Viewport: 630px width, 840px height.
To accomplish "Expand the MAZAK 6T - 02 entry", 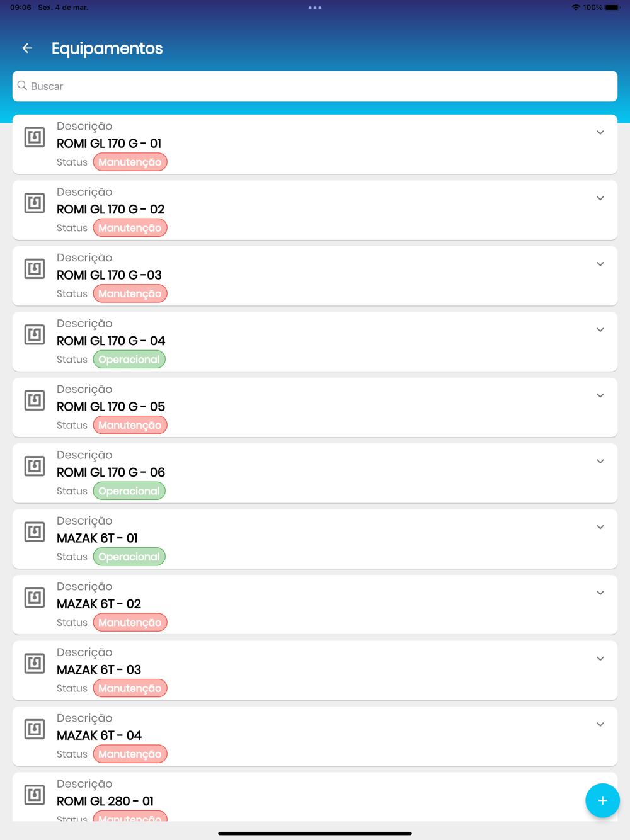I will pos(600,593).
